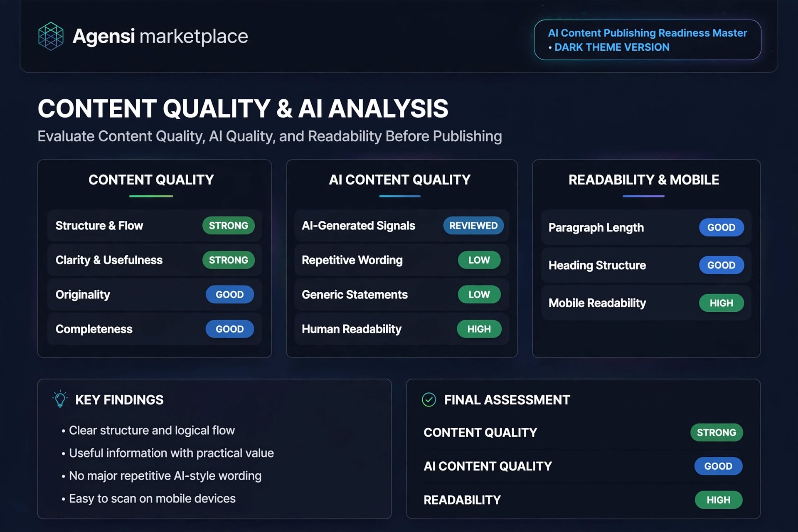
Task: Open the Agensi marketplace title link
Action: [x=160, y=36]
